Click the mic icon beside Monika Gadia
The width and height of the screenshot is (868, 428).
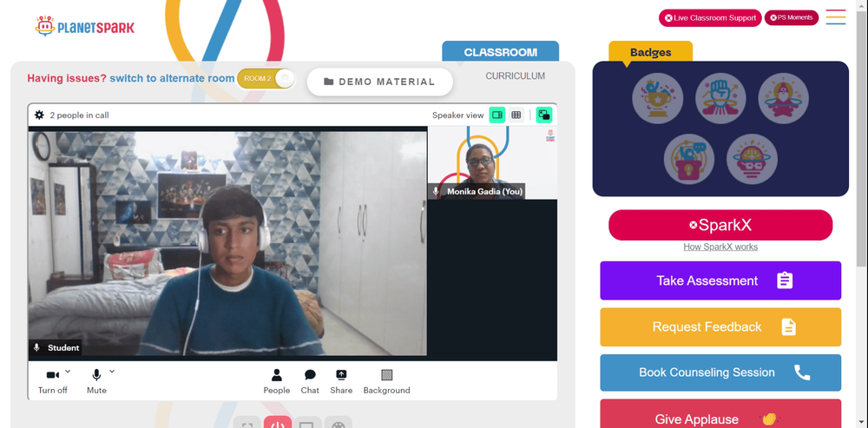pyautogui.click(x=437, y=192)
